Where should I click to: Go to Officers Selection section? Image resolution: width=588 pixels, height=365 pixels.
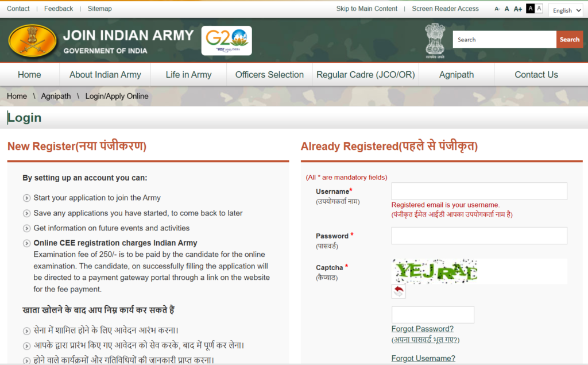tap(269, 74)
